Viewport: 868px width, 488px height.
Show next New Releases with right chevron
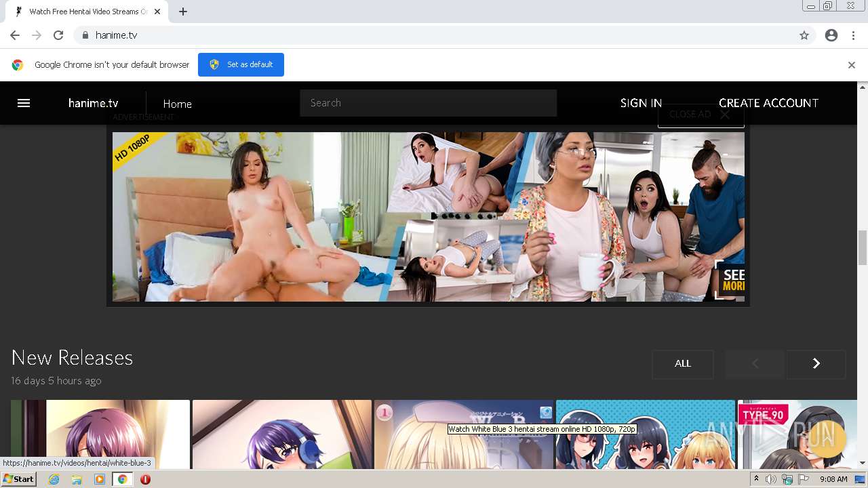point(816,364)
